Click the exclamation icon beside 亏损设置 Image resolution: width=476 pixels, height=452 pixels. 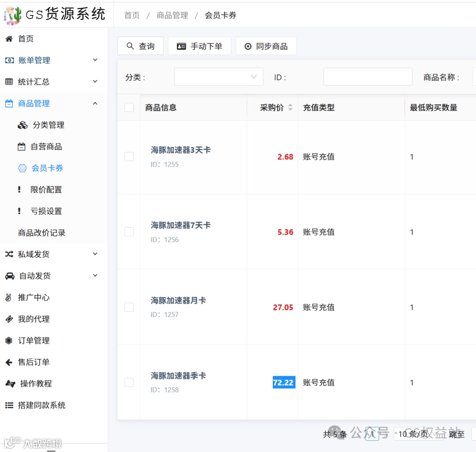(19, 211)
